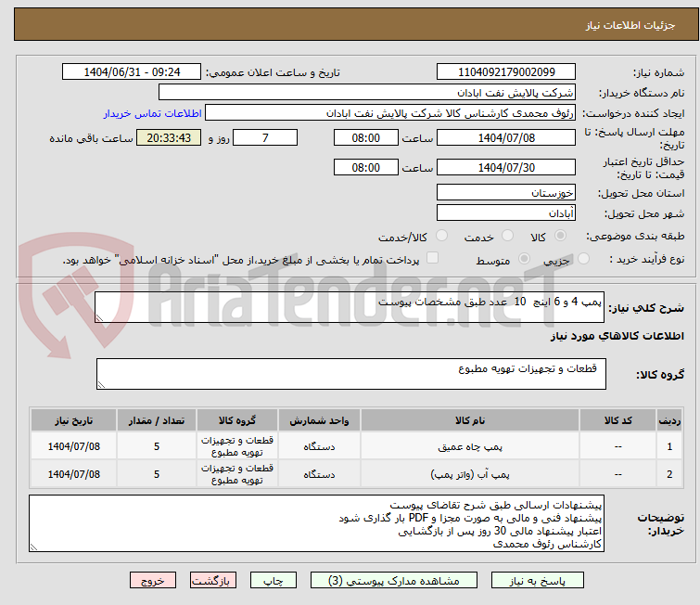The width and height of the screenshot is (700, 605).
Task: Click the resize handle of توضیحات خریدار textarea
Action: (33, 547)
